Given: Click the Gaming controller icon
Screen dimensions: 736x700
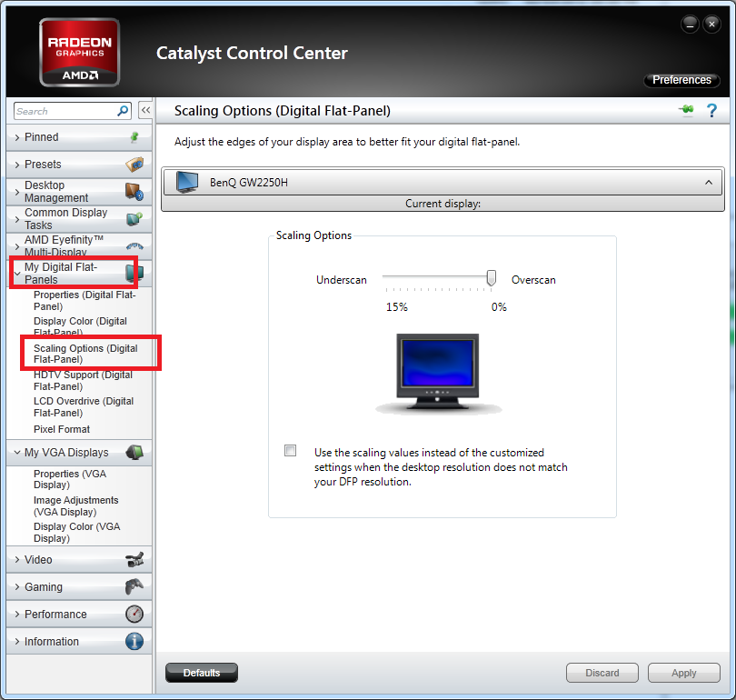Looking at the screenshot, I should point(134,587).
